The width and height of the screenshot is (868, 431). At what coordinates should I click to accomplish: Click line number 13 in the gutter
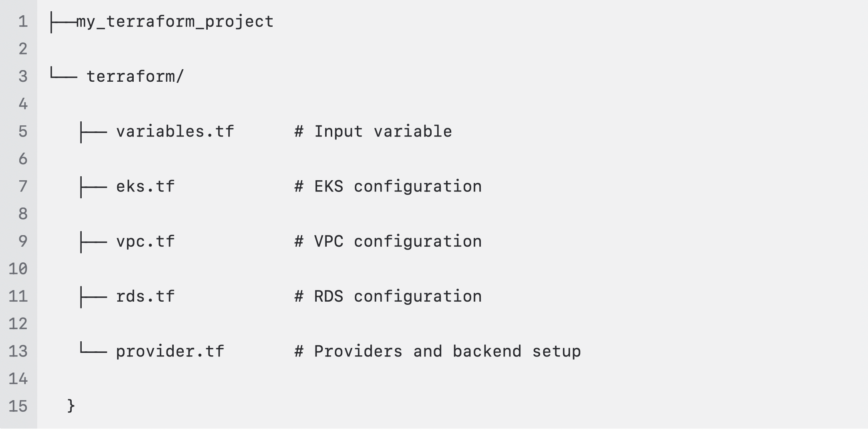18,352
